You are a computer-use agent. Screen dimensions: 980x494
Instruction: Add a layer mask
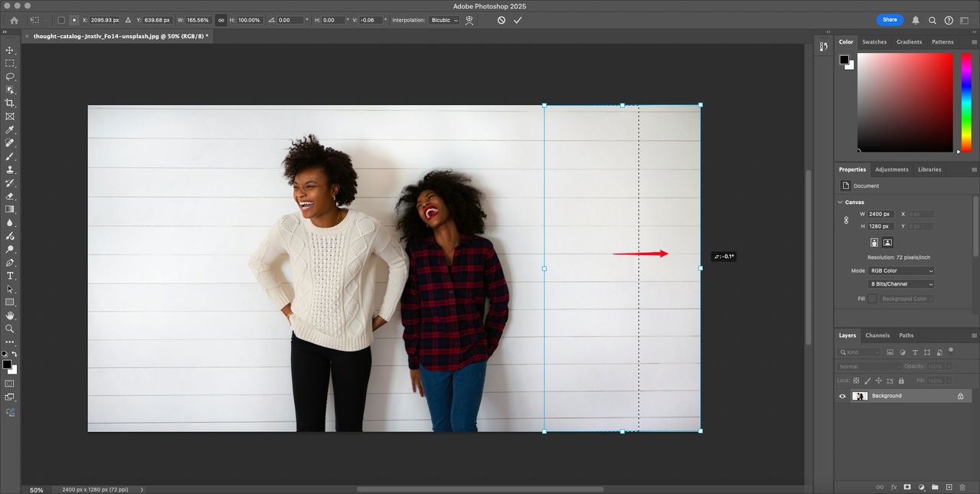click(907, 487)
